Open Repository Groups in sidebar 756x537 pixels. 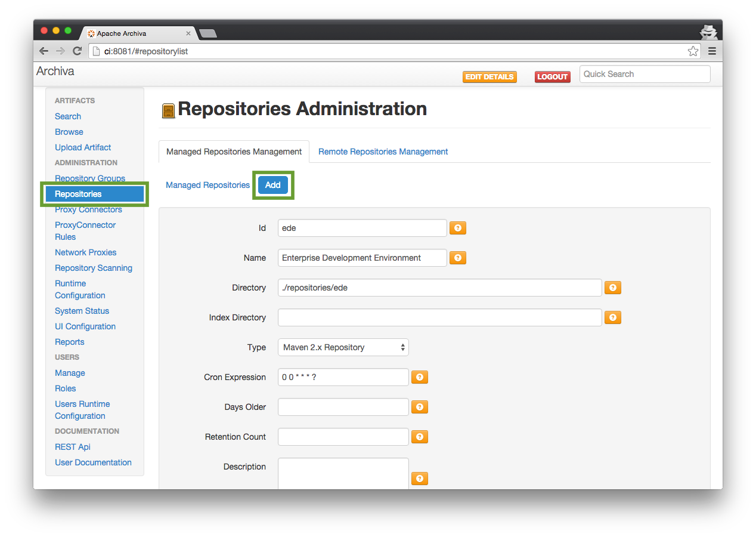click(x=90, y=178)
